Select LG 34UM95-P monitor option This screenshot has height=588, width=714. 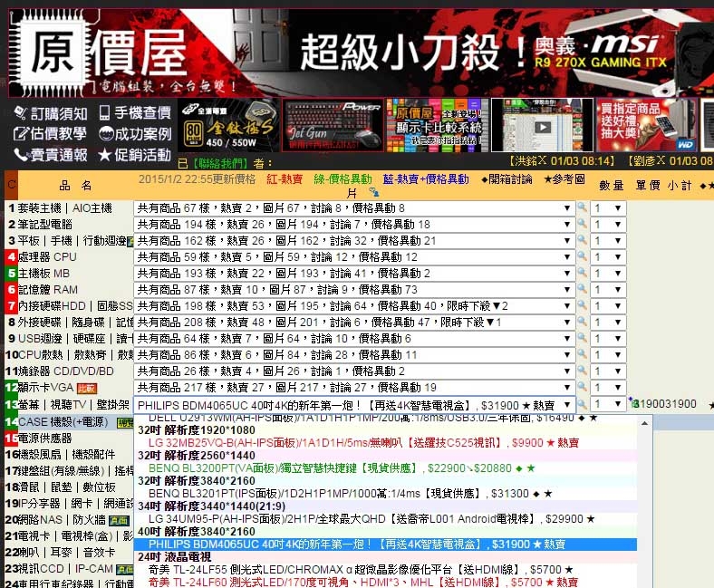pos(371,519)
